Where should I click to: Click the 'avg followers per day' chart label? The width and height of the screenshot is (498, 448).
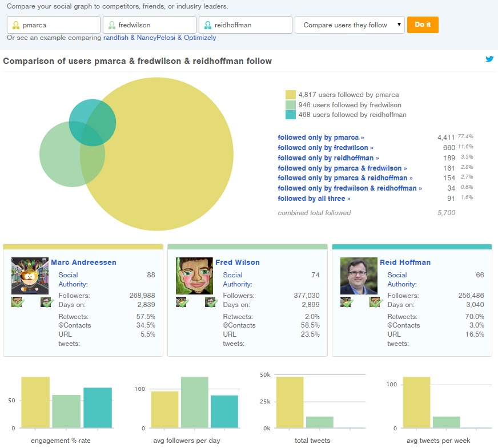[x=187, y=441]
